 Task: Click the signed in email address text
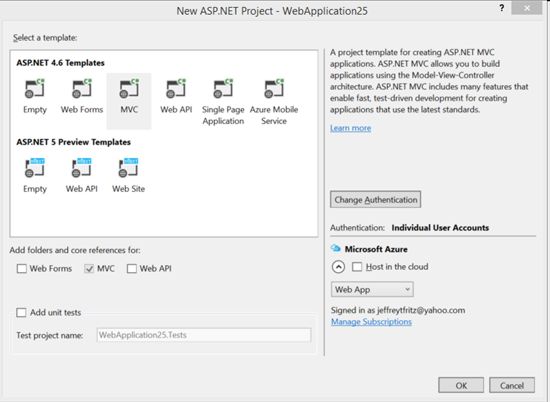pyautogui.click(x=421, y=310)
